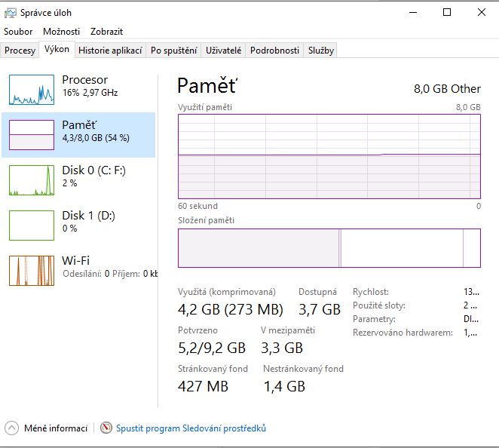The width and height of the screenshot is (499, 448).
Task: Click the Složení paměti composition bar
Action: pyautogui.click(x=329, y=247)
